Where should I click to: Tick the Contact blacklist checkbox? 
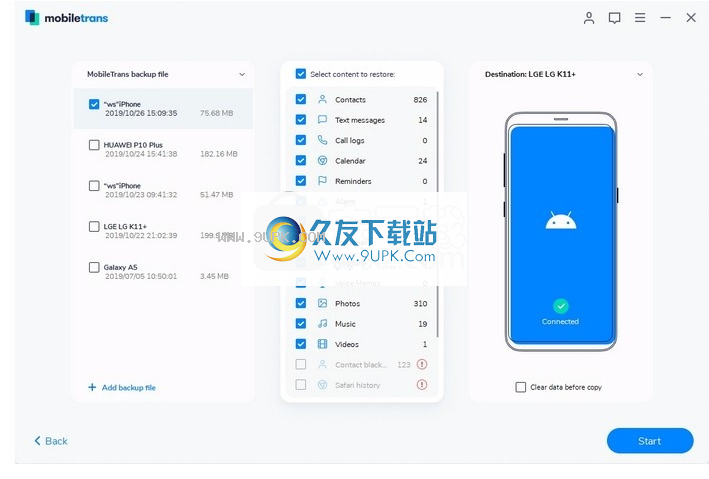301,364
